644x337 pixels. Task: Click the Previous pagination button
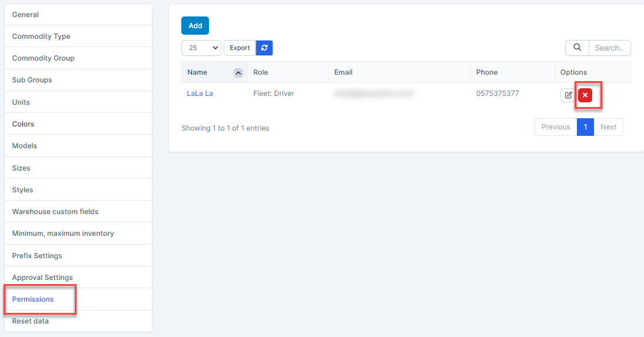click(x=556, y=127)
